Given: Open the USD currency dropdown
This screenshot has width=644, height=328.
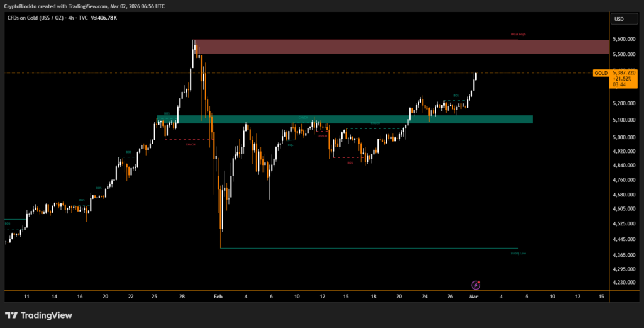Looking at the screenshot, I should click(619, 19).
